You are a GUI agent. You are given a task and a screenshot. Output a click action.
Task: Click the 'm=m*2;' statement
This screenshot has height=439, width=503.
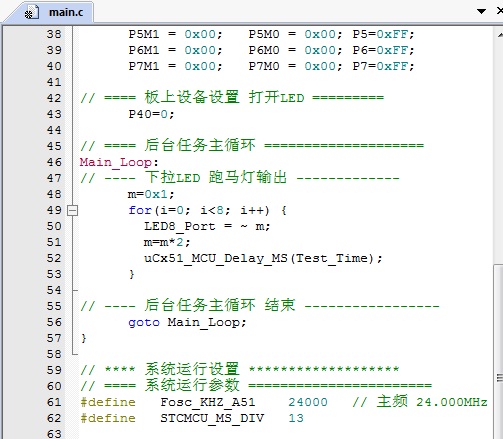[167, 242]
